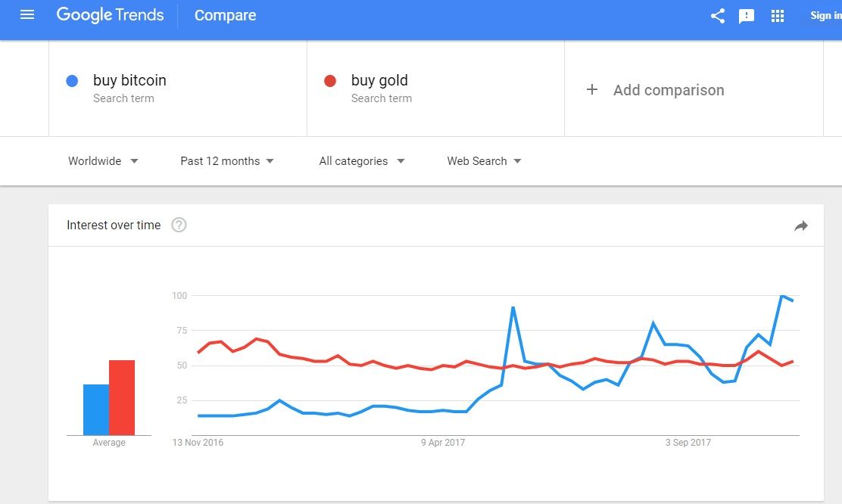Edit the buy gold search term

[379, 80]
